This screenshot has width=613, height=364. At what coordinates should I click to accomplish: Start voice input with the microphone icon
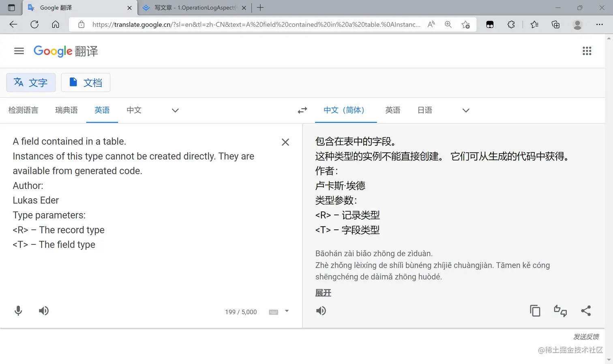[x=18, y=311]
